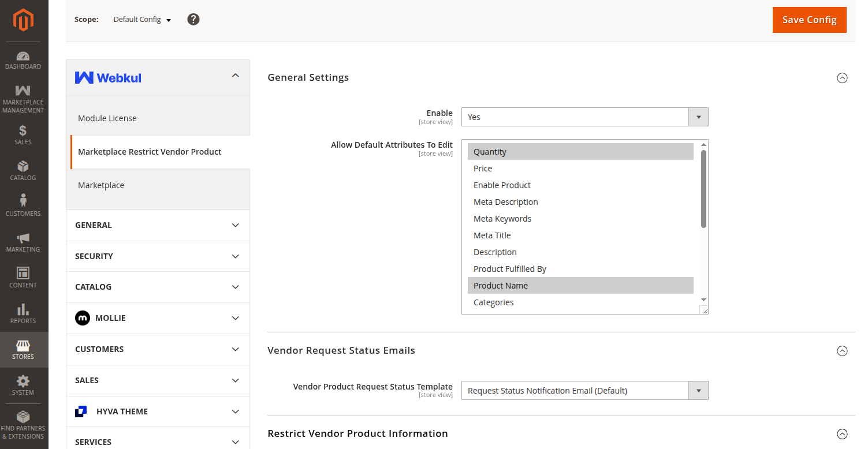Expand the SALES config group
The height and width of the screenshot is (449, 868).
point(158,380)
